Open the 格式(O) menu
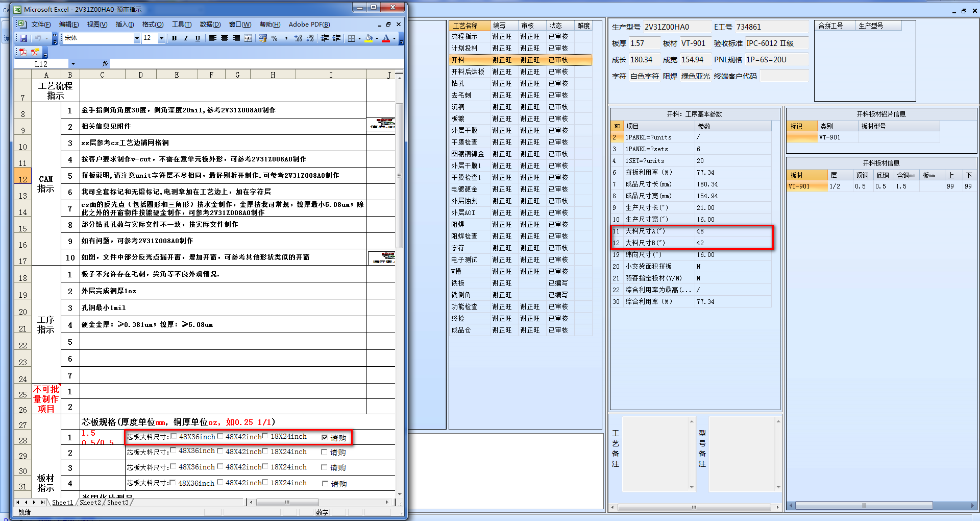Viewport: 980px width, 521px height. coord(153,24)
